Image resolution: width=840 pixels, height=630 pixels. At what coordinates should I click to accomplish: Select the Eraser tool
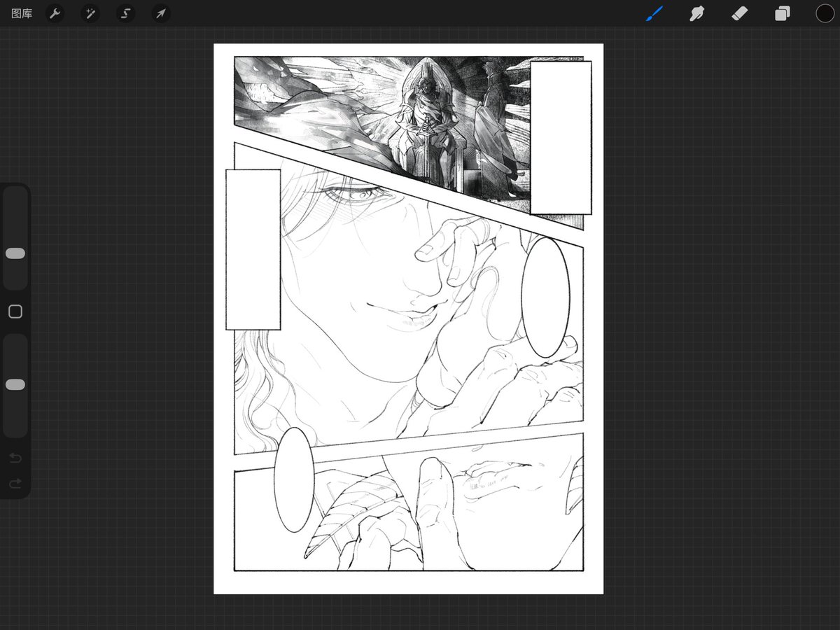pyautogui.click(x=739, y=13)
